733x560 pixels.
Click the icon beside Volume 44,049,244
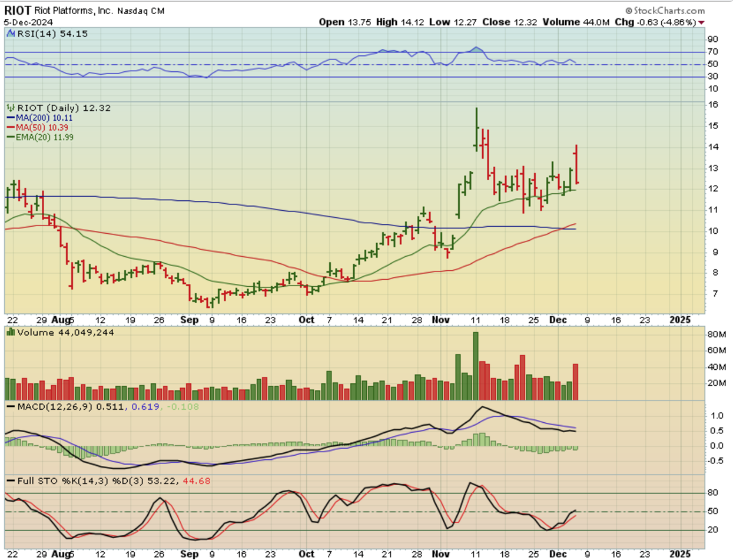pyautogui.click(x=10, y=333)
